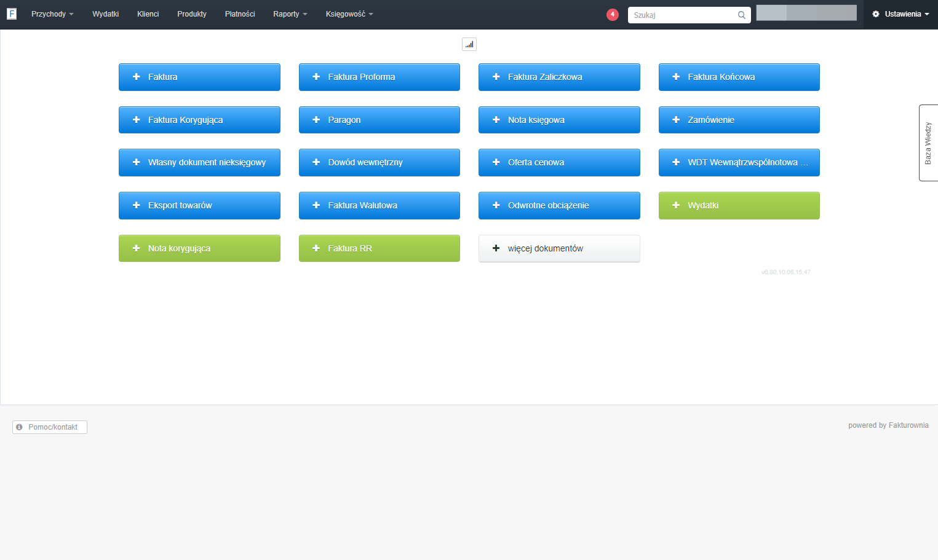Viewport: 938px width, 560px height.
Task: Open the Baza Wiedzy side tab
Action: (928, 143)
